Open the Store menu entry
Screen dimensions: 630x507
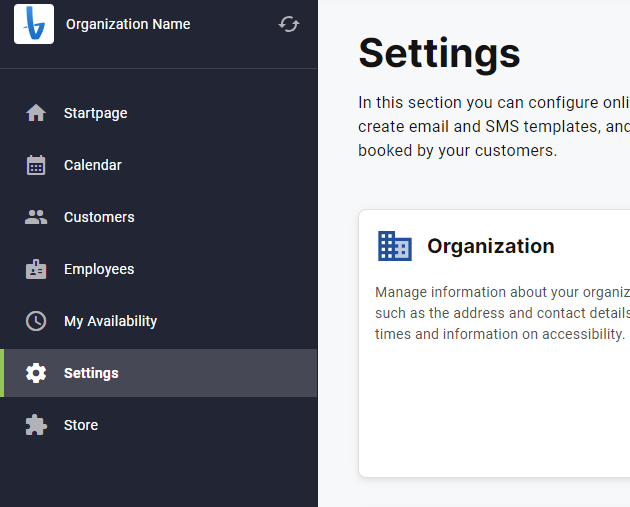(159, 425)
